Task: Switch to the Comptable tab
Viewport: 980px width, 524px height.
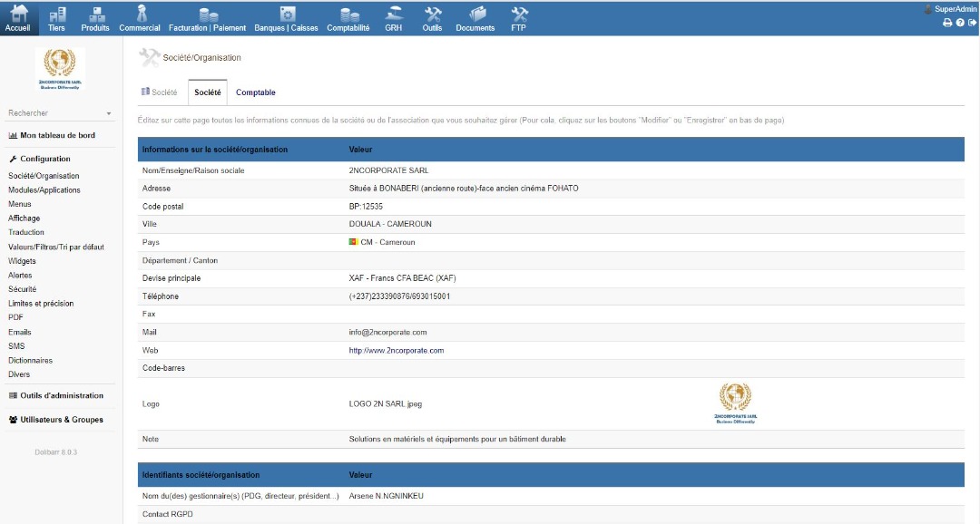Action: point(255,92)
